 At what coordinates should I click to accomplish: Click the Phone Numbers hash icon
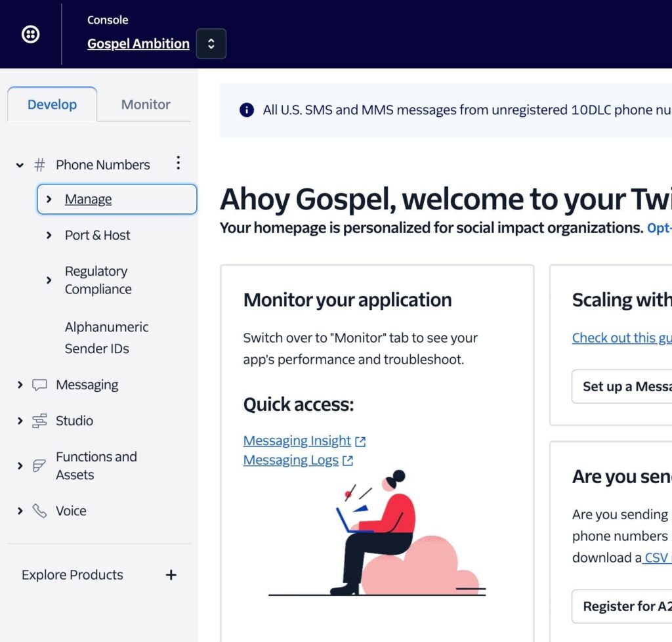pyautogui.click(x=40, y=165)
